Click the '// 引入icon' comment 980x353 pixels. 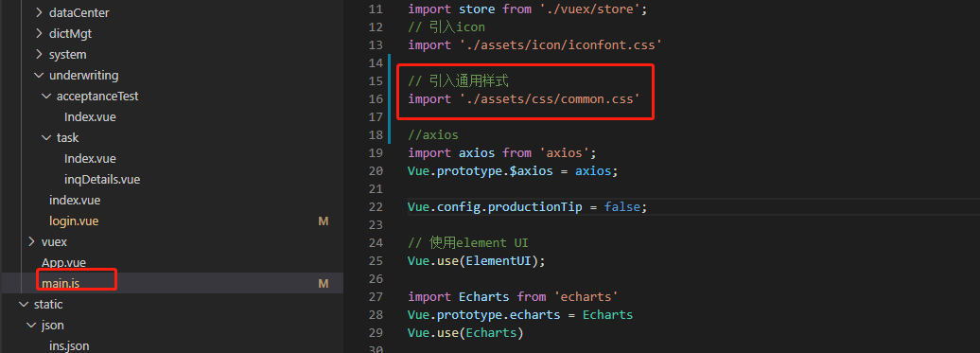(446, 27)
